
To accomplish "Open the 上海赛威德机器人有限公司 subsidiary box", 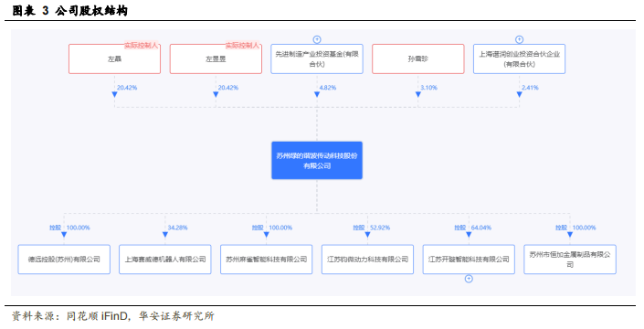I will coord(165,260).
